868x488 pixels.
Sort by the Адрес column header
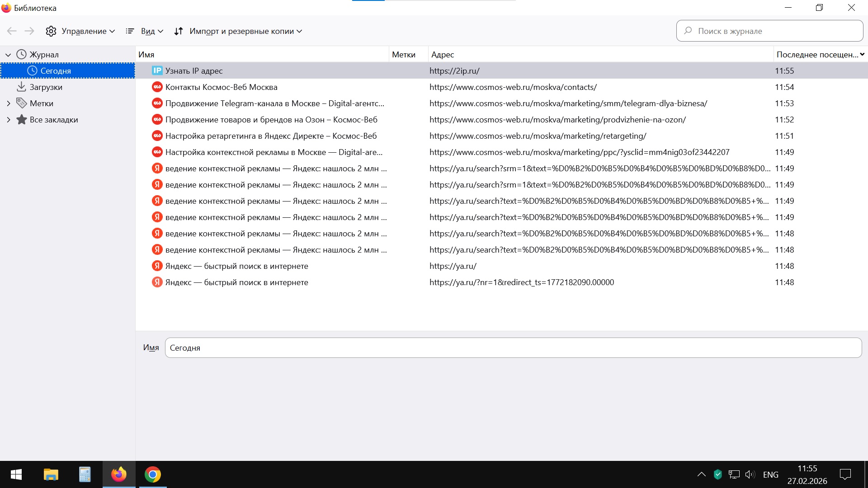point(443,55)
